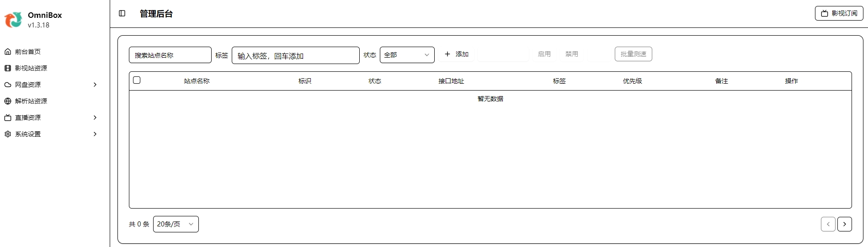This screenshot has width=868, height=247.
Task: Click the 接口地址 column header
Action: (451, 81)
